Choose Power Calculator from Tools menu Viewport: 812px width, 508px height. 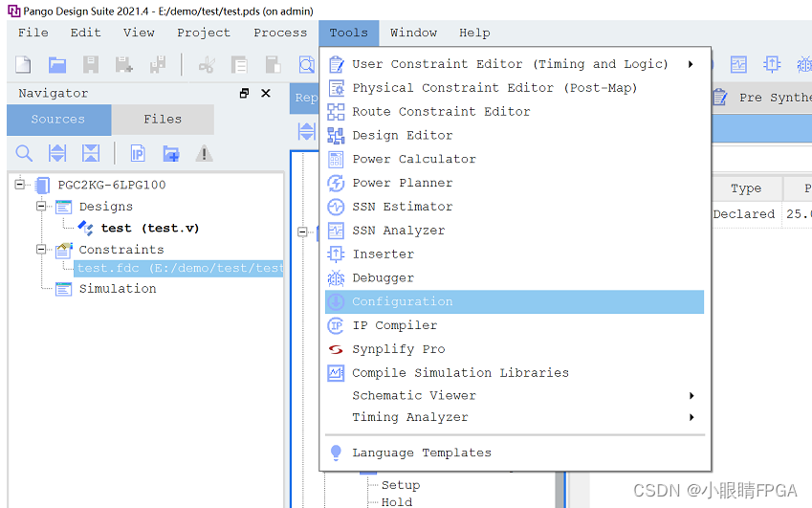coord(515,160)
